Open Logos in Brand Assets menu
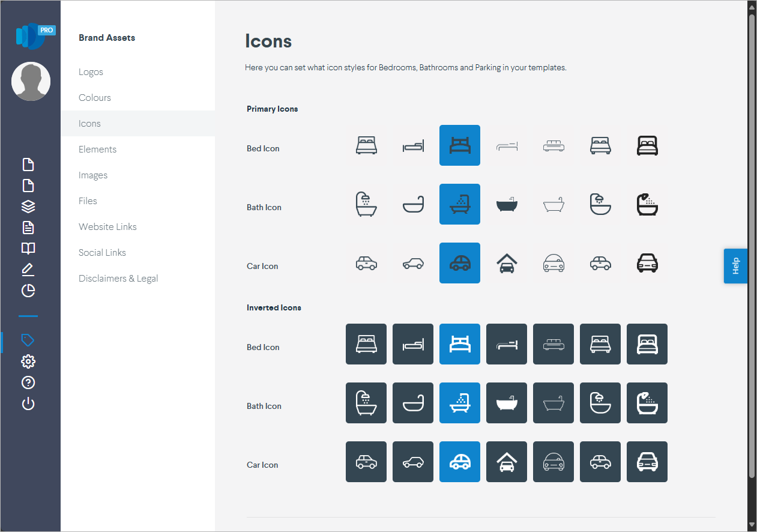Image resolution: width=757 pixels, height=532 pixels. tap(91, 72)
